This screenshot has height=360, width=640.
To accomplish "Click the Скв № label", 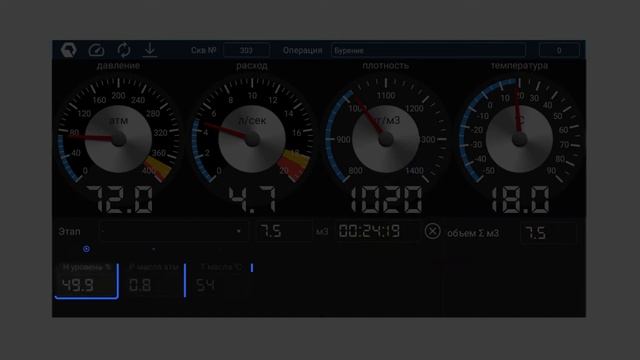I will (204, 50).
